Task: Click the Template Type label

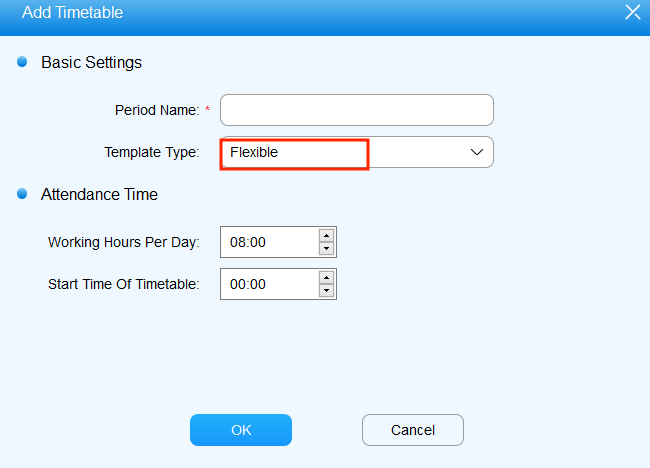Action: pos(151,152)
